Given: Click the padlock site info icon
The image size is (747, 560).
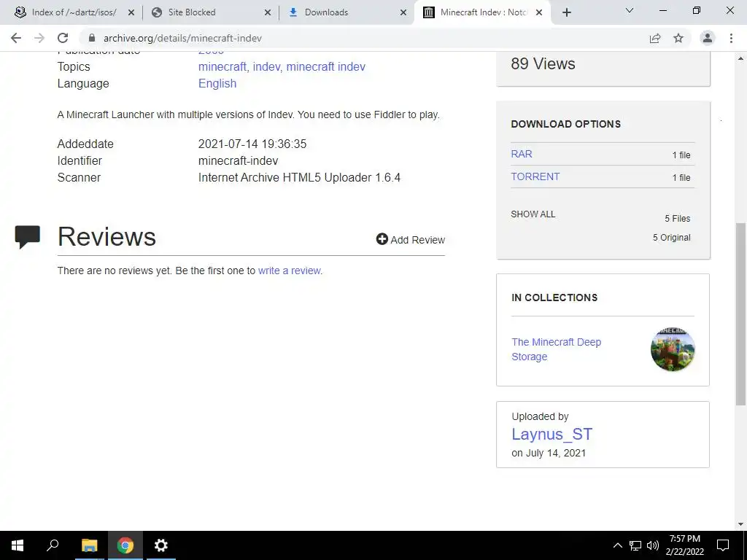Looking at the screenshot, I should coord(92,38).
